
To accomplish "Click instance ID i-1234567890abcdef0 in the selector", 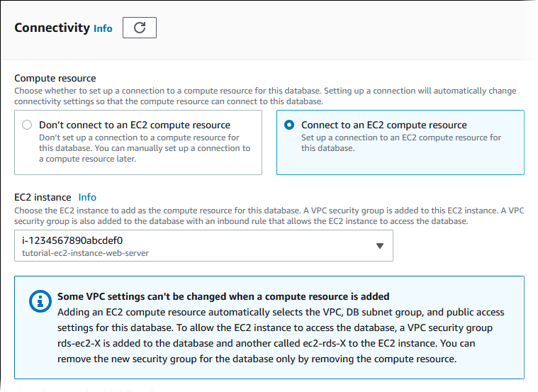I will pos(68,240).
